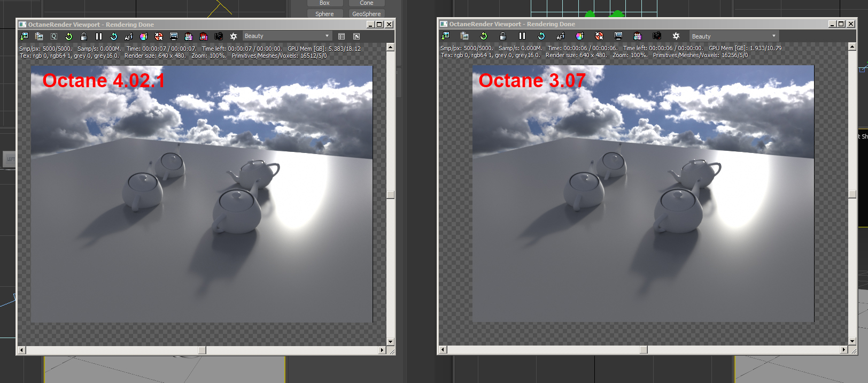Open Beauty render pass dropdown in Octane 3.07 viewport
Image resolution: width=868 pixels, height=383 pixels.
(734, 36)
